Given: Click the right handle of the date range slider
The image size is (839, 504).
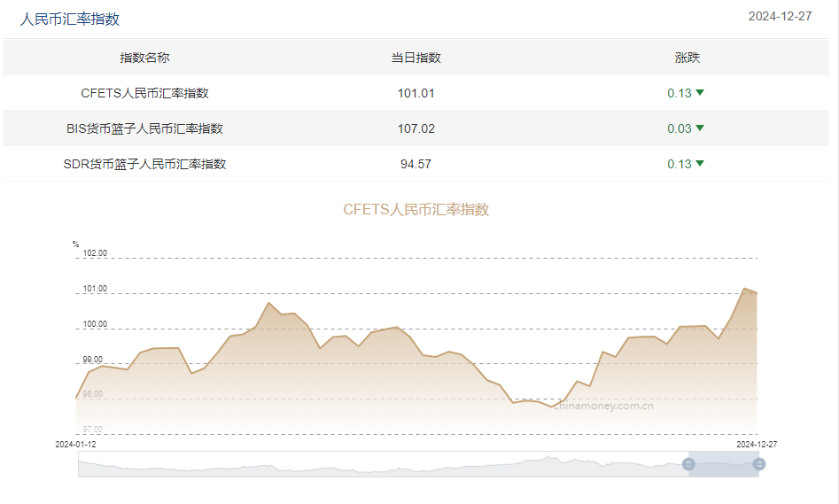Looking at the screenshot, I should point(758,464).
